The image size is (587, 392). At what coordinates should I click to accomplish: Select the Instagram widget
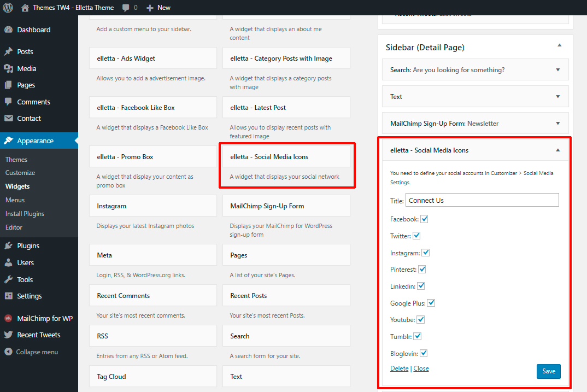pos(152,206)
